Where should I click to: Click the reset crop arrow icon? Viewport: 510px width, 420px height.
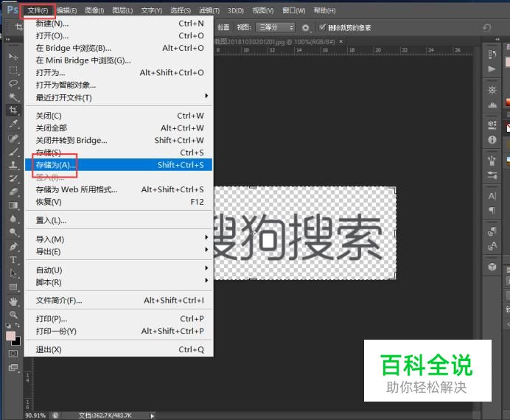(x=487, y=27)
